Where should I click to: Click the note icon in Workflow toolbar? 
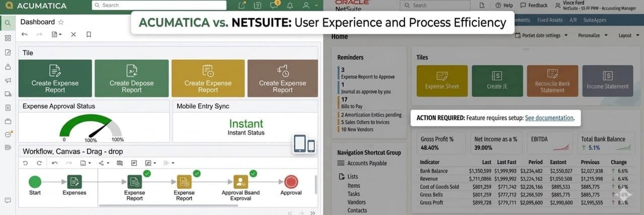tap(134, 163)
